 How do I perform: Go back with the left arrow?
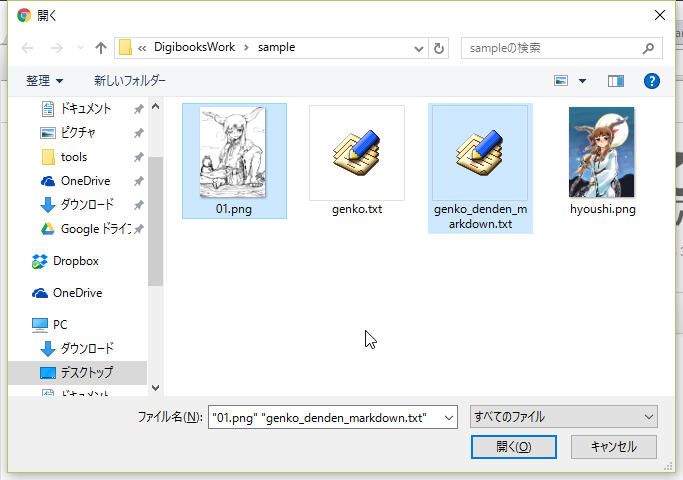coord(27,47)
